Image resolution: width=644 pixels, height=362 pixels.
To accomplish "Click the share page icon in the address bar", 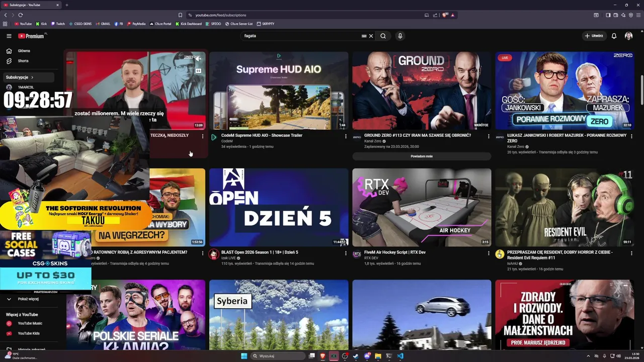I will pyautogui.click(x=435, y=15).
